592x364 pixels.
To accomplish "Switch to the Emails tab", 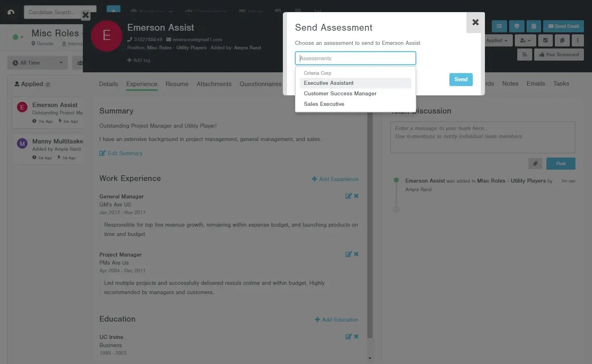I will [x=536, y=84].
